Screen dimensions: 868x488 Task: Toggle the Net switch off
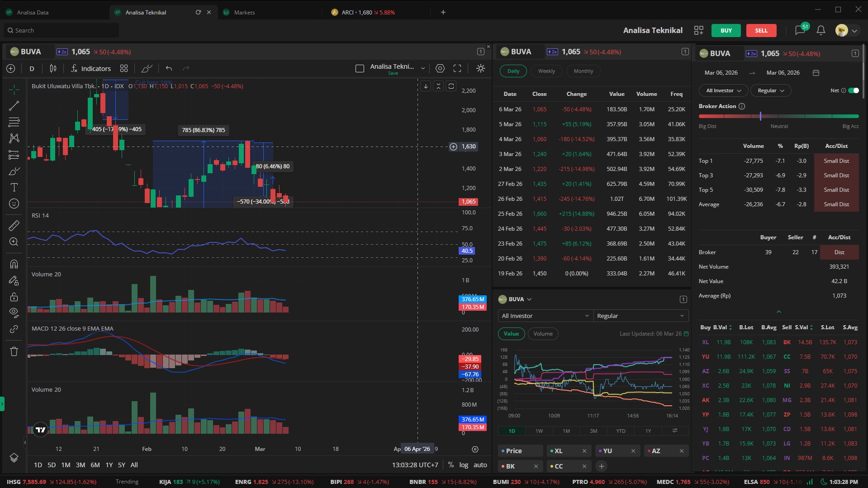pyautogui.click(x=853, y=90)
